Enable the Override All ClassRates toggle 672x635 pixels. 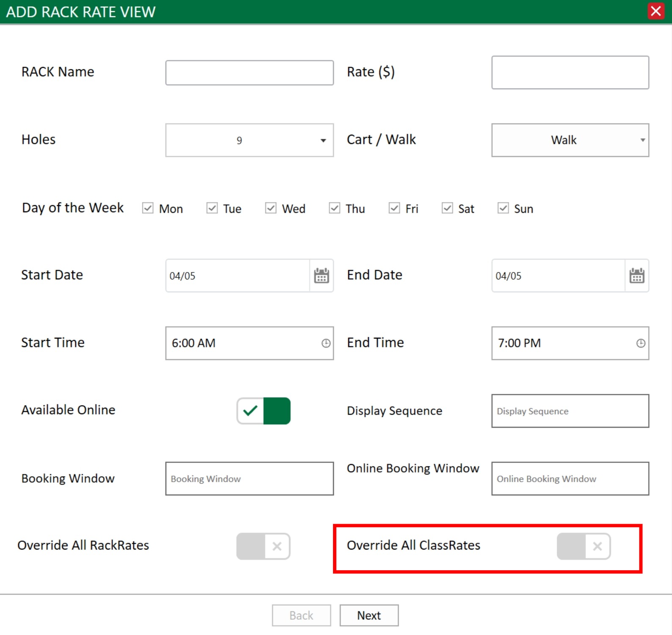click(x=584, y=546)
